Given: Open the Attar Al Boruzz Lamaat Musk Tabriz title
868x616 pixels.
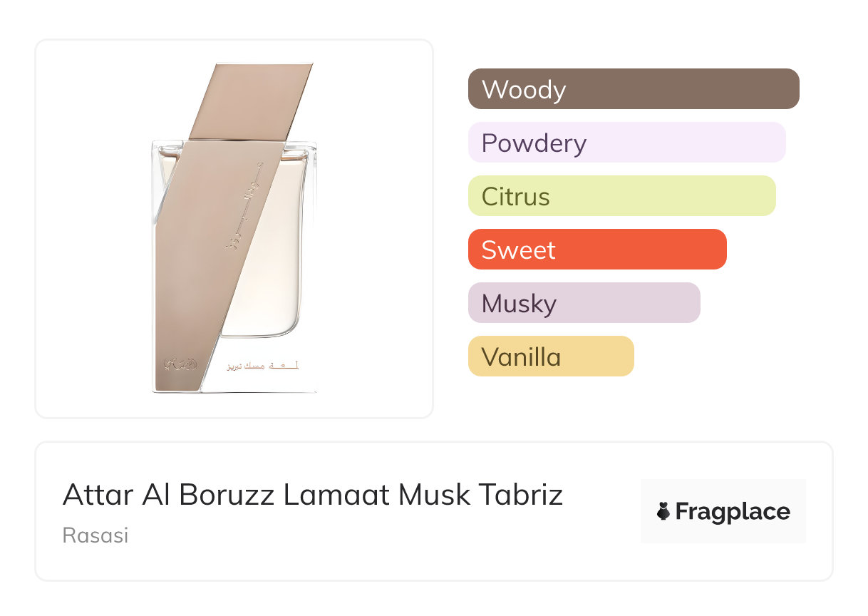Looking at the screenshot, I should [x=313, y=495].
